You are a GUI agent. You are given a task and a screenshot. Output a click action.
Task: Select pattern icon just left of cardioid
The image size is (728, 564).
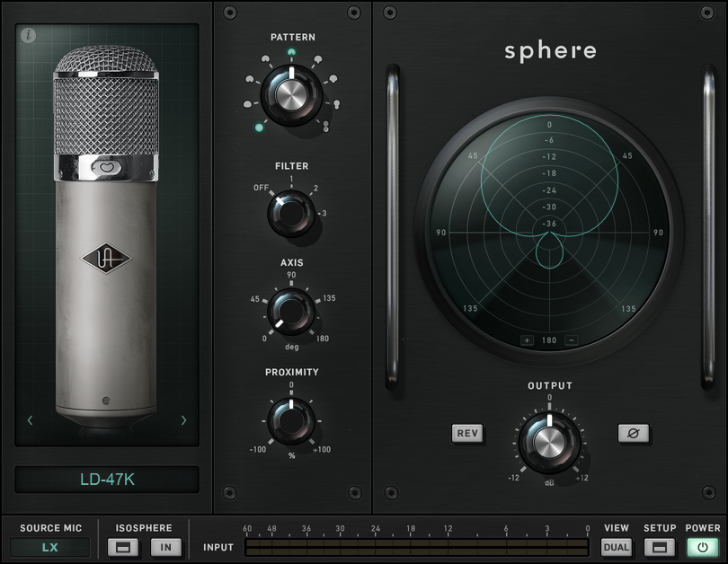[x=265, y=59]
